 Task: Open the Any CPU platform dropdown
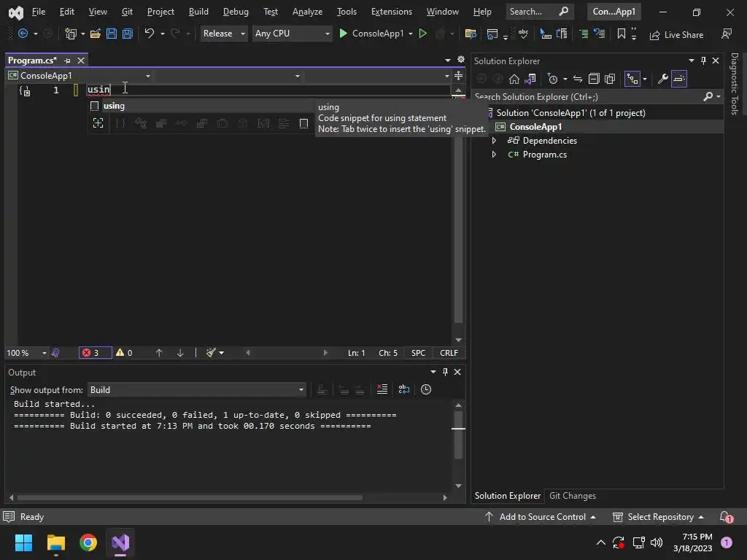(292, 34)
